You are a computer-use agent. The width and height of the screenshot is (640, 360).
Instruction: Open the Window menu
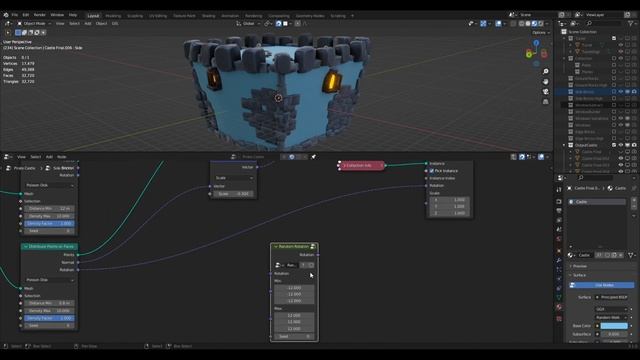tap(57, 15)
